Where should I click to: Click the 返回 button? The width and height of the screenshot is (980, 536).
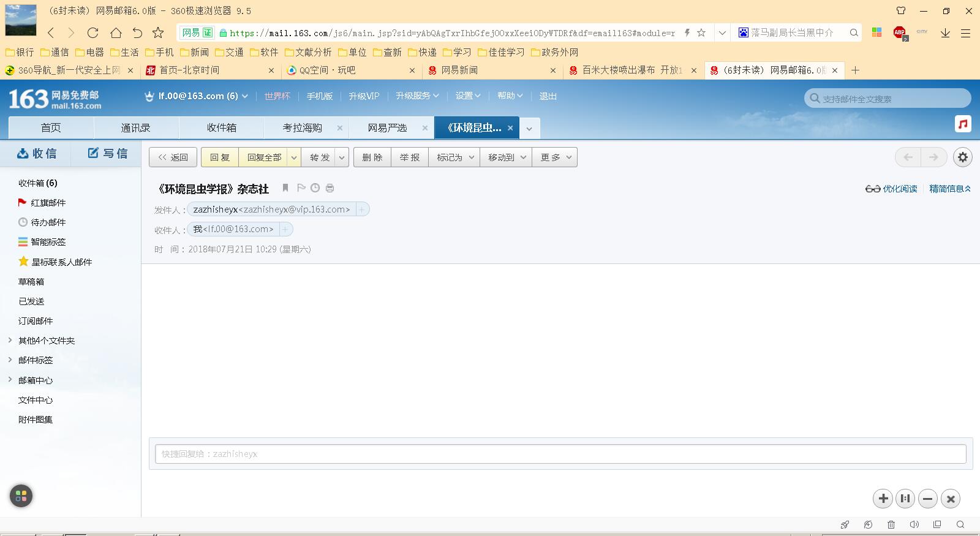173,157
